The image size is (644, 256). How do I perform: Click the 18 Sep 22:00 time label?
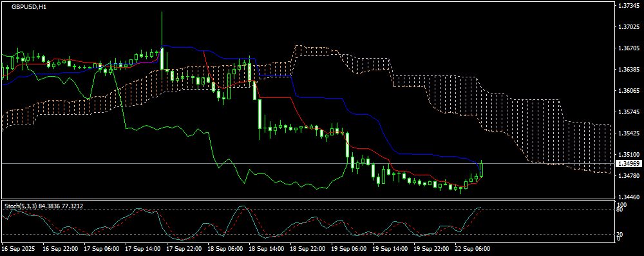tap(307, 249)
